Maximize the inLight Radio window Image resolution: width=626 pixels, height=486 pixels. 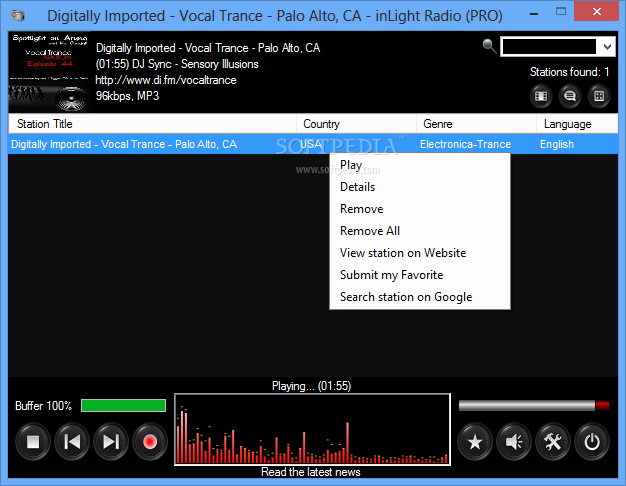point(561,12)
